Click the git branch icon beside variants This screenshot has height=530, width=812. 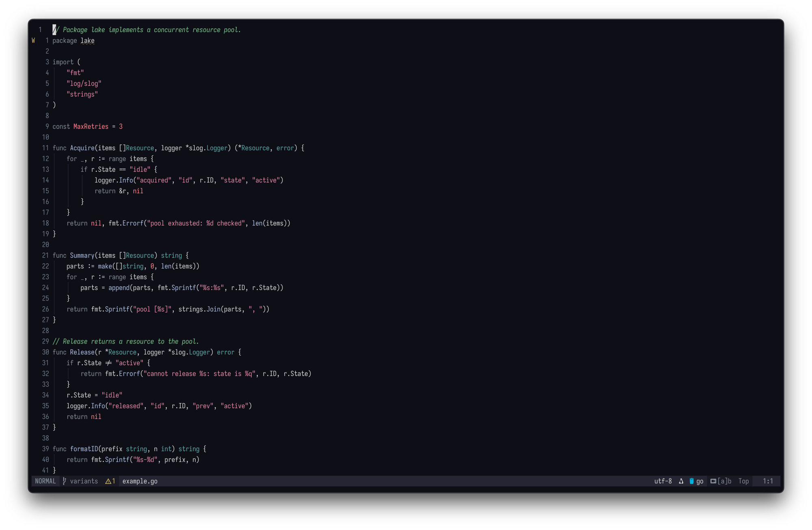pyautogui.click(x=64, y=481)
